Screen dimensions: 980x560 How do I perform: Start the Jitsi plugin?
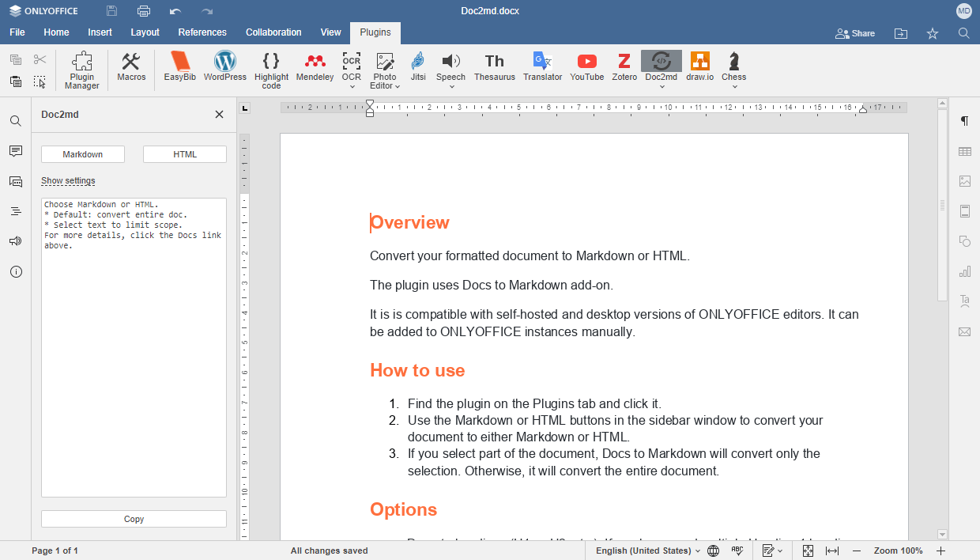click(418, 66)
